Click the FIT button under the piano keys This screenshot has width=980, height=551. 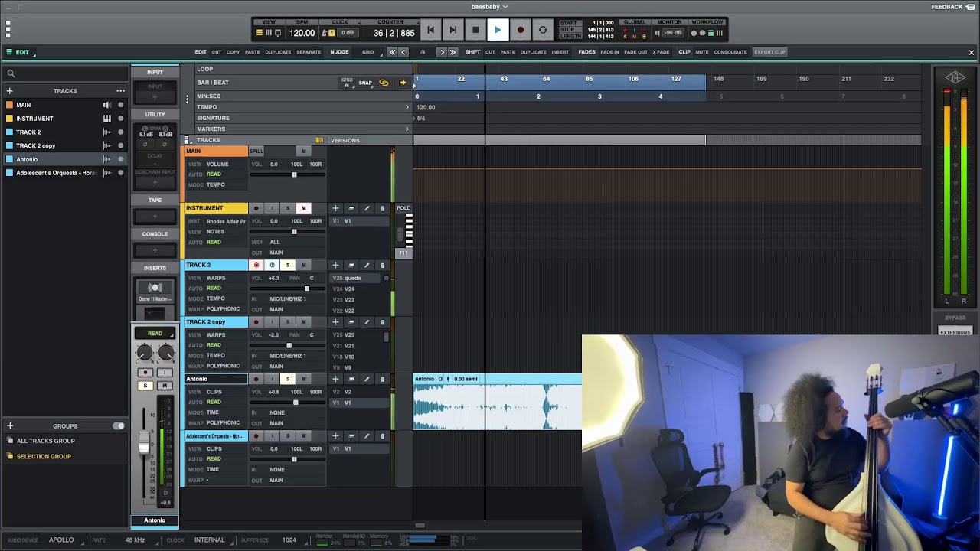[x=403, y=253]
